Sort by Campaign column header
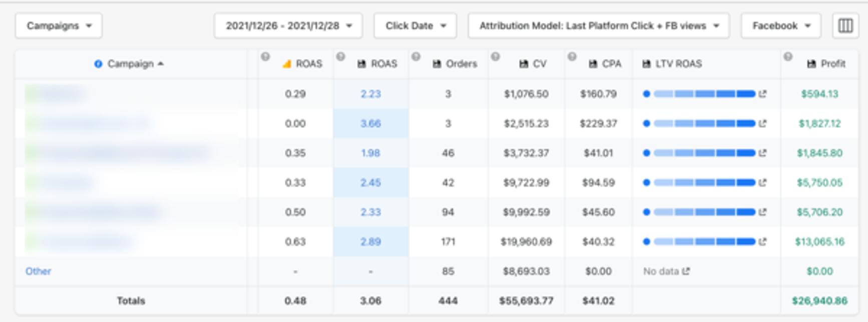 131,64
